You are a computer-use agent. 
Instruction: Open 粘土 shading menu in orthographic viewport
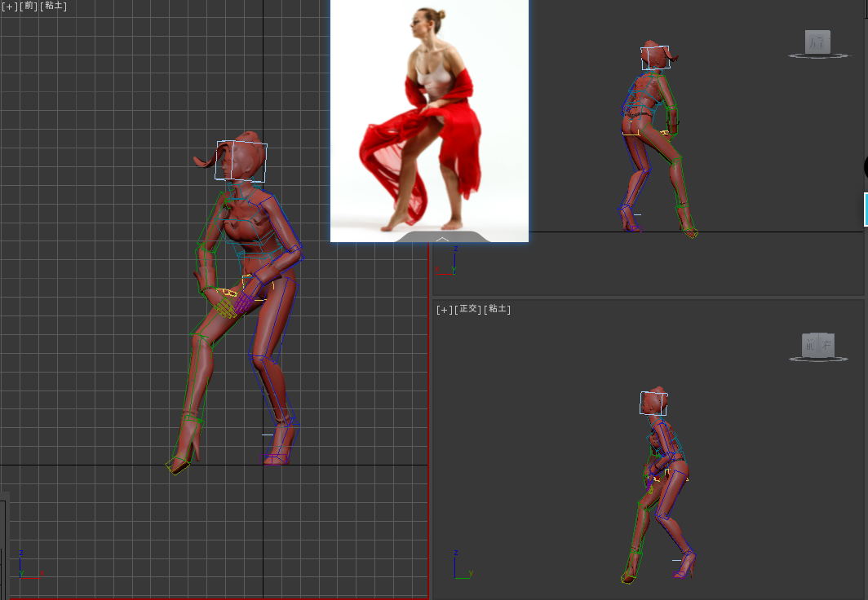coord(498,309)
